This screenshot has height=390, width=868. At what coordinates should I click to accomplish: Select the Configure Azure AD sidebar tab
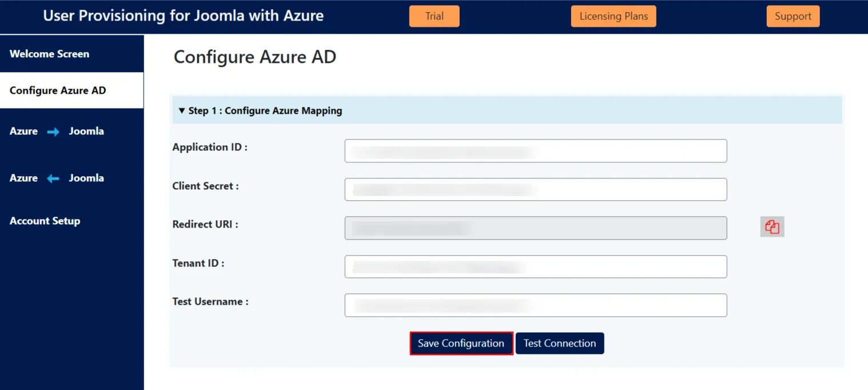71,90
